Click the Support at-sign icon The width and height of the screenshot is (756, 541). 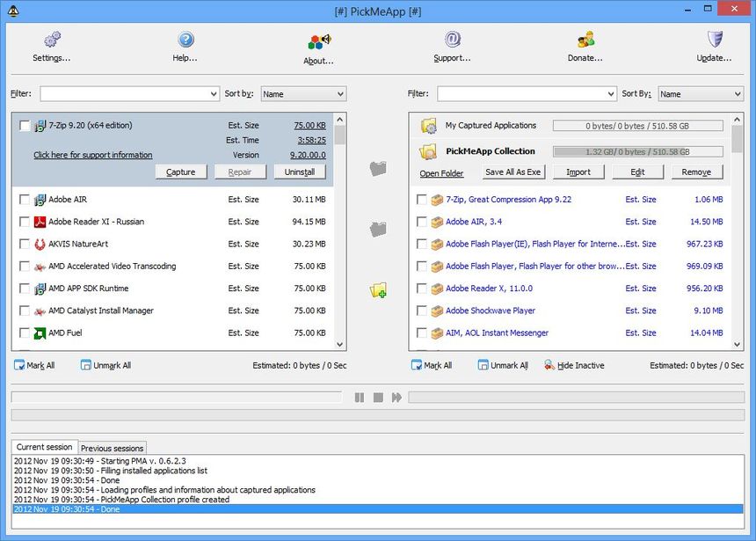[452, 40]
